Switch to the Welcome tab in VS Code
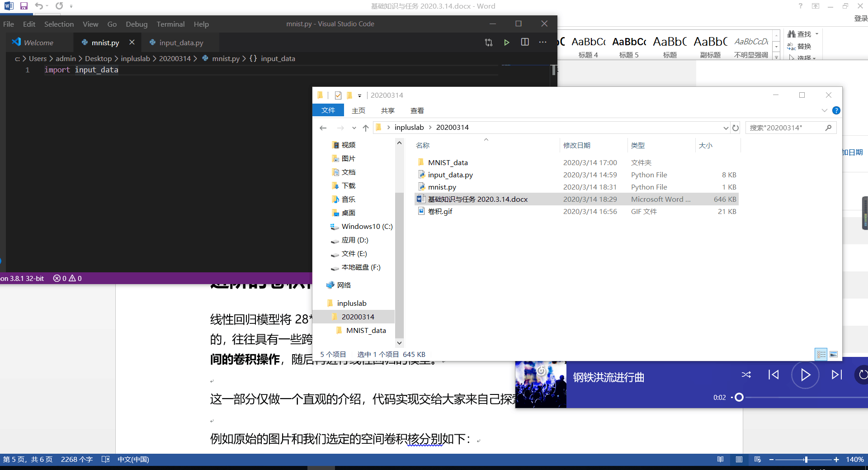The image size is (868, 470). [38, 43]
